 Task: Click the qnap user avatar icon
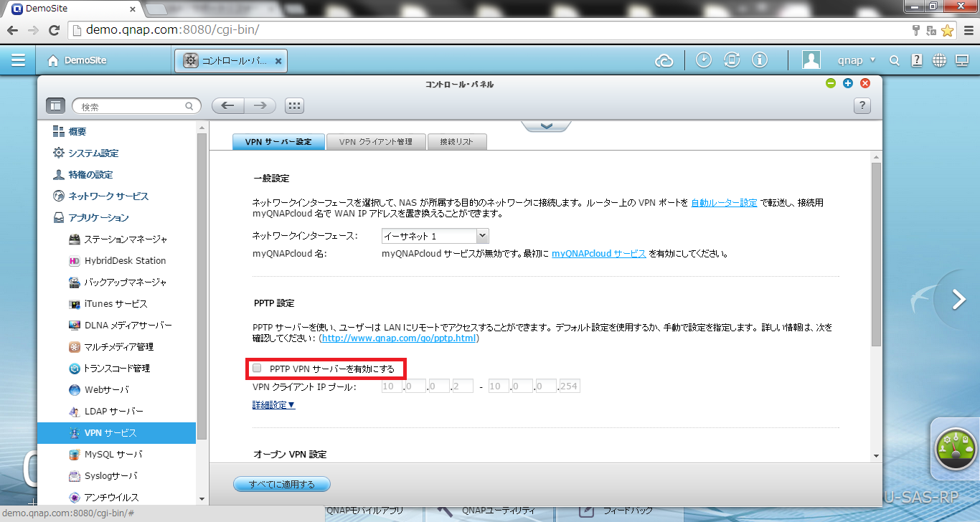[811, 60]
